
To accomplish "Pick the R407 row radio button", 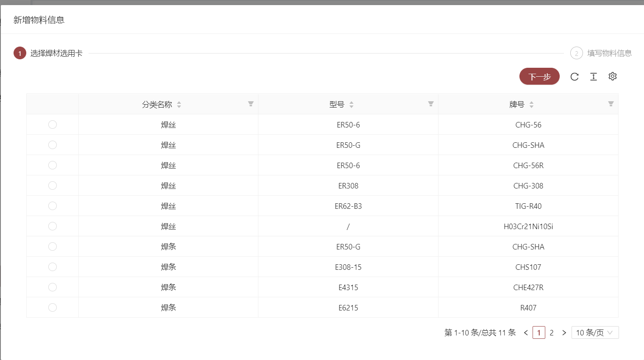I will click(x=53, y=307).
